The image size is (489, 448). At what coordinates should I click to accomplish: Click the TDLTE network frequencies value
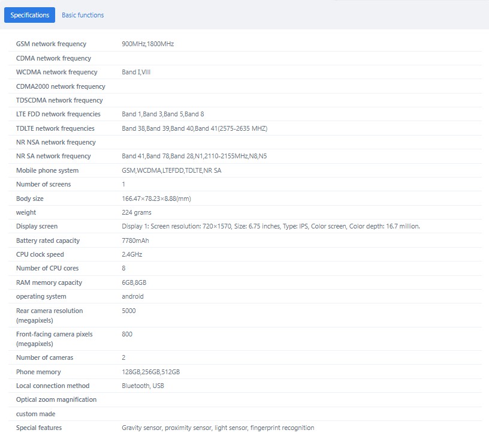pos(194,128)
